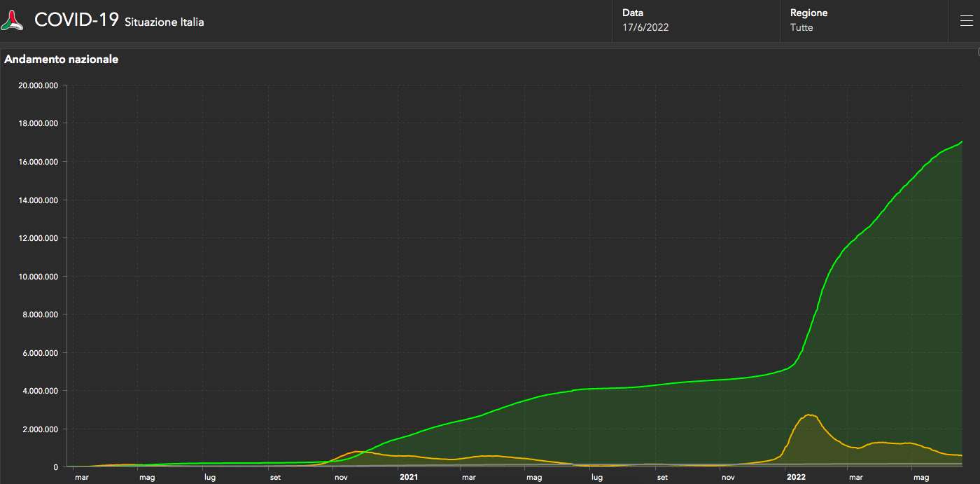The width and height of the screenshot is (980, 484).
Task: Click the partially visible circle icon at the panel's top-right edge
Action: [x=977, y=52]
